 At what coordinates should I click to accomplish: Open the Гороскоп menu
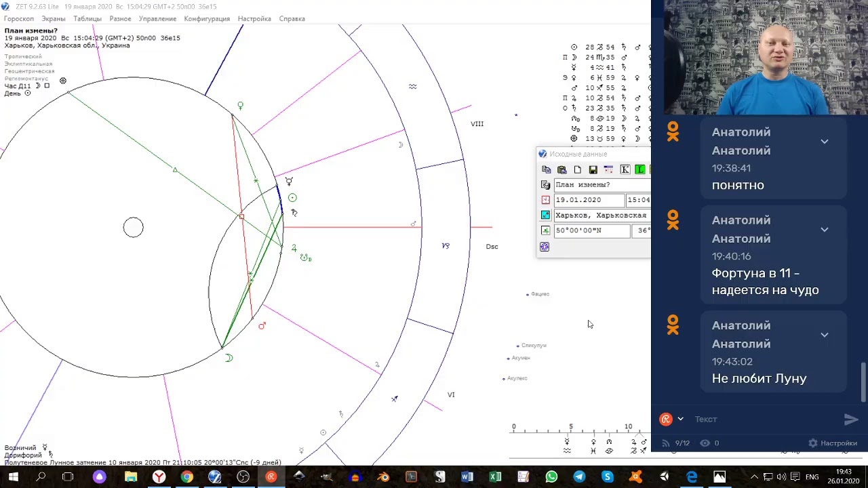pos(19,19)
